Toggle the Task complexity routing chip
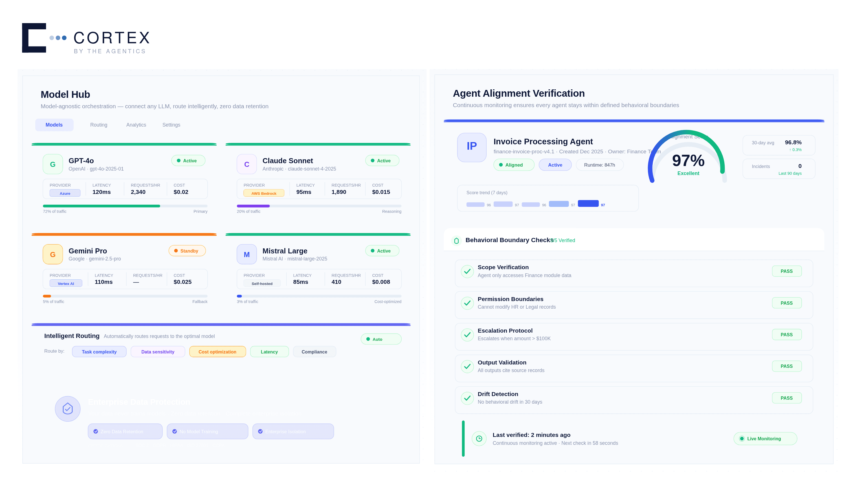 [99, 352]
